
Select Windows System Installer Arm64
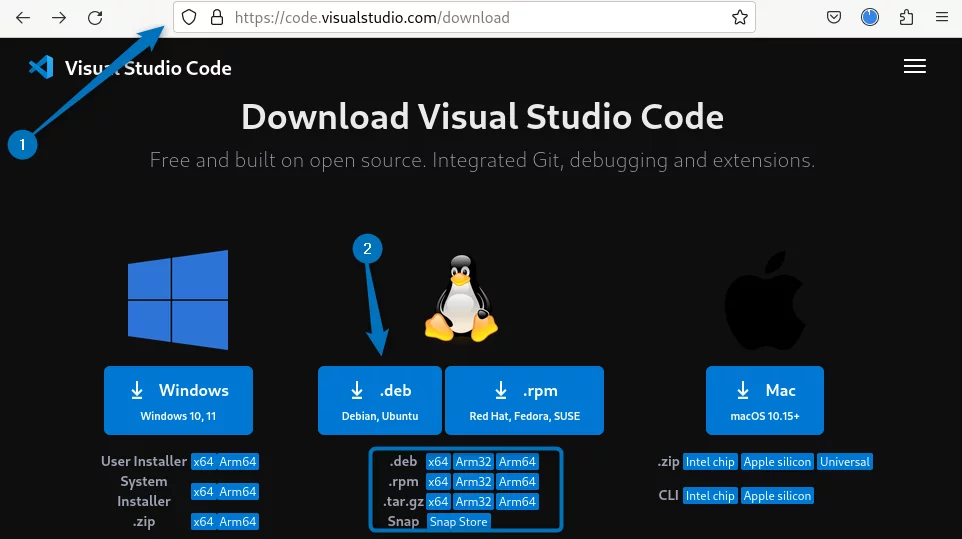click(238, 492)
